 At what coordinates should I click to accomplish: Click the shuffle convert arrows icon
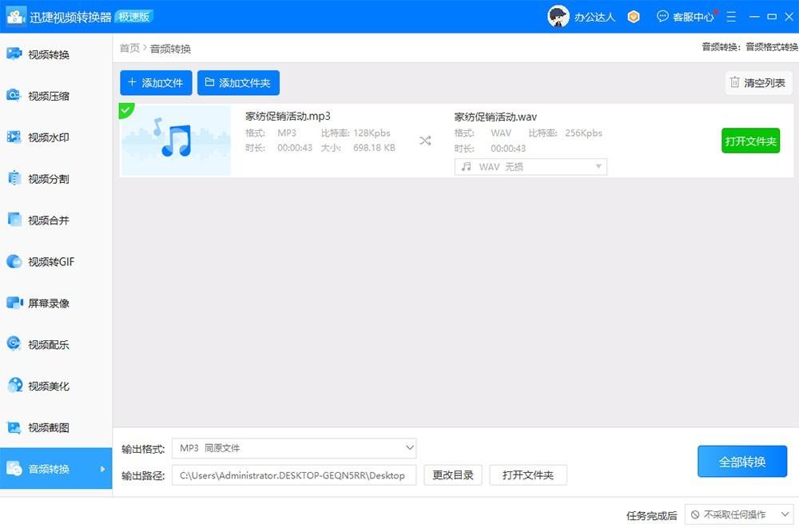click(x=426, y=141)
